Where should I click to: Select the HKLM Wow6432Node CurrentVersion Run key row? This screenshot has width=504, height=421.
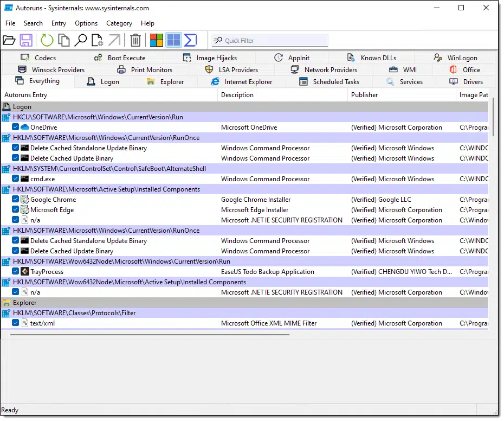(245, 261)
